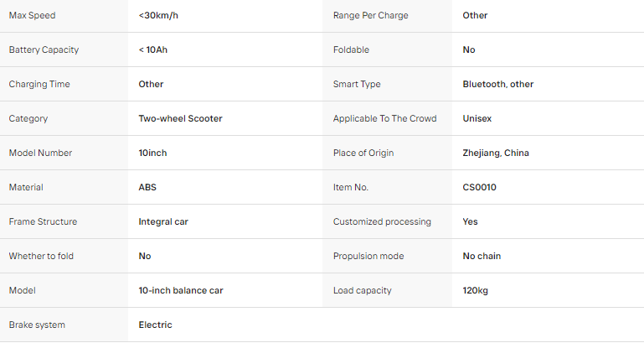Select the Foldable label
The width and height of the screenshot is (644, 343).
(351, 49)
